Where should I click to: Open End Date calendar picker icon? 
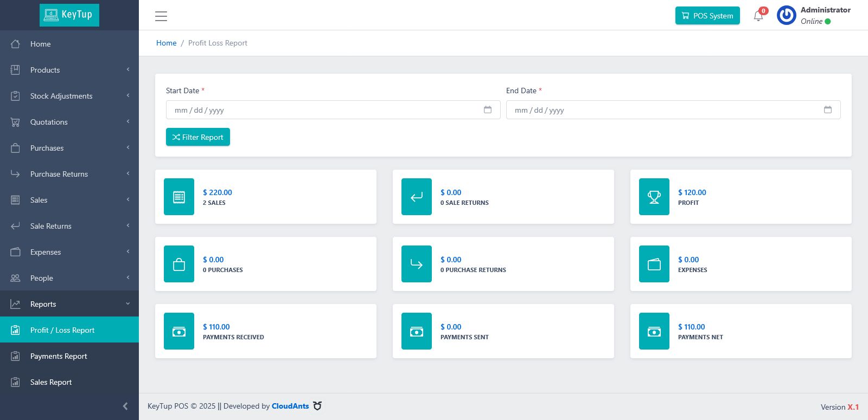pyautogui.click(x=828, y=109)
